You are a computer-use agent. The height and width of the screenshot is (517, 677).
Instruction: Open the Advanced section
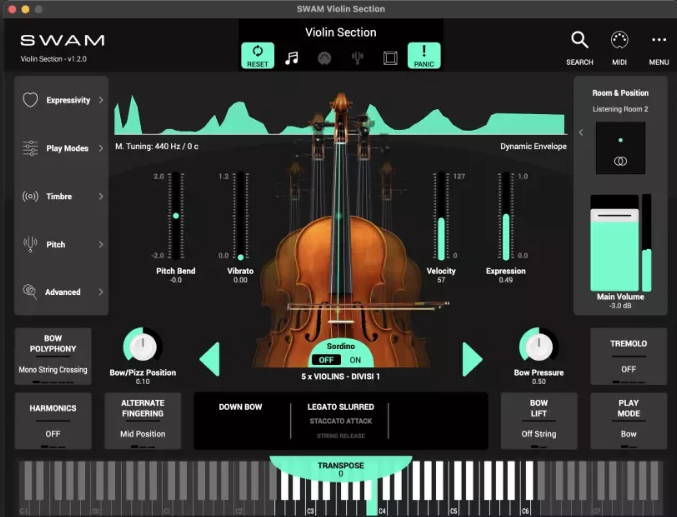pyautogui.click(x=61, y=292)
